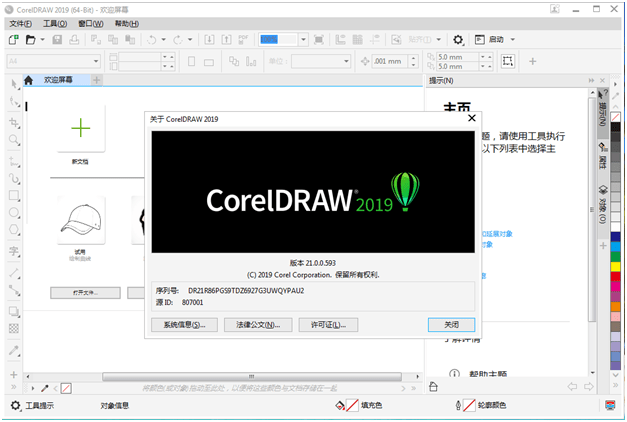Open the 窗口 menu
The image size is (627, 422).
click(91, 24)
